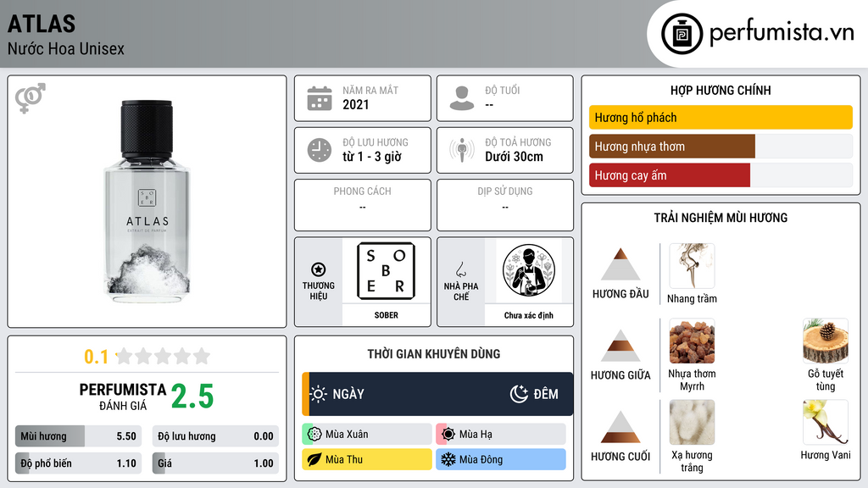Image resolution: width=868 pixels, height=488 pixels.
Task: Select the Mùa Thu season tag
Action: tap(367, 460)
